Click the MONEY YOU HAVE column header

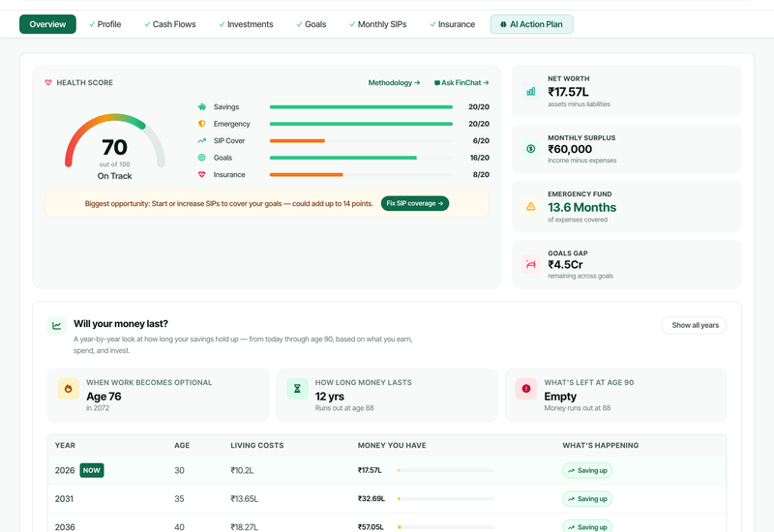(392, 445)
